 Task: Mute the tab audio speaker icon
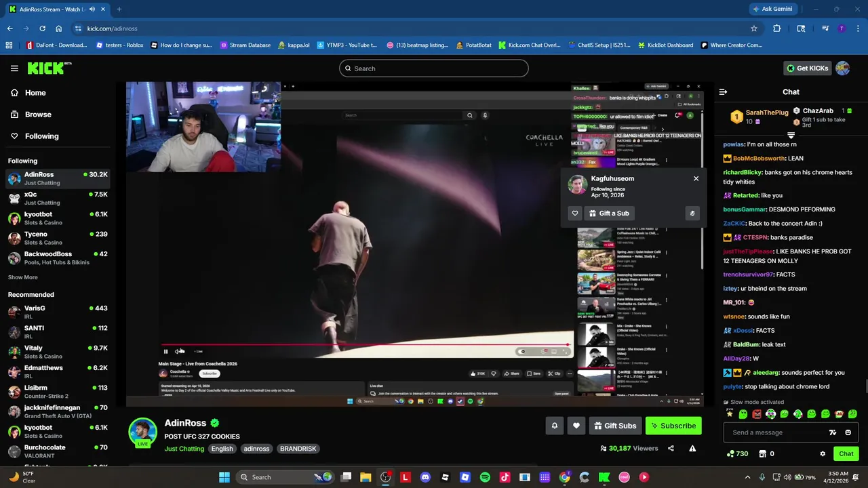click(92, 9)
